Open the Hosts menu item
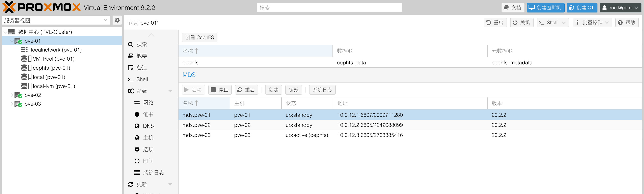The width and height of the screenshot is (644, 194). click(x=151, y=138)
